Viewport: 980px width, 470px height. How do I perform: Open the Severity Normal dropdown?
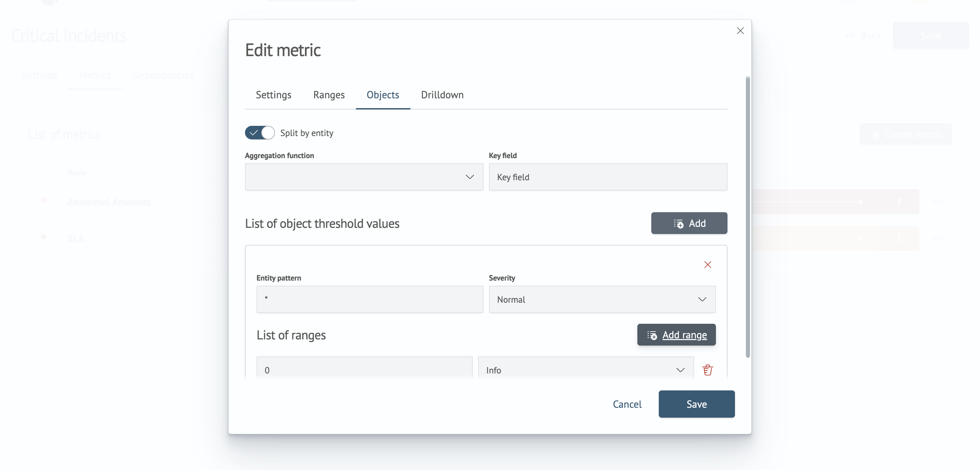tap(602, 299)
